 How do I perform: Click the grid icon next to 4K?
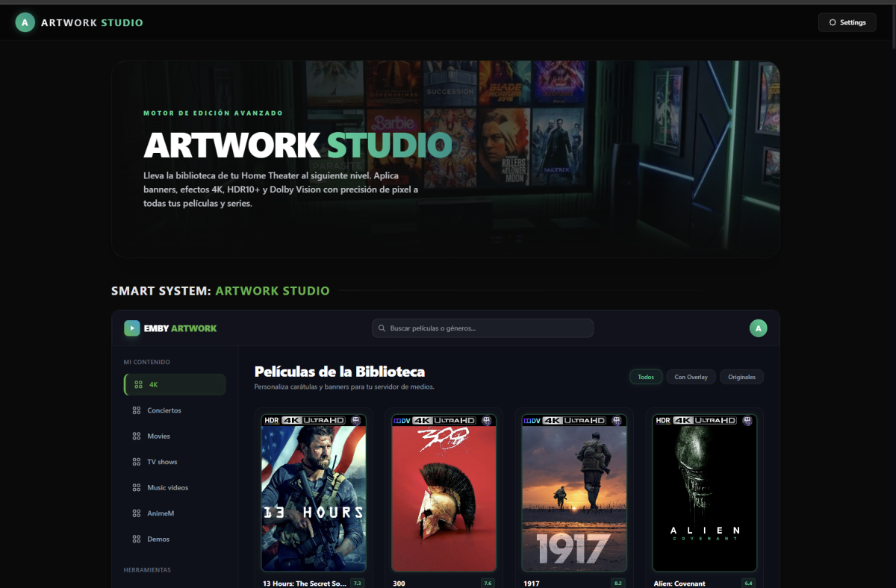[x=138, y=385]
